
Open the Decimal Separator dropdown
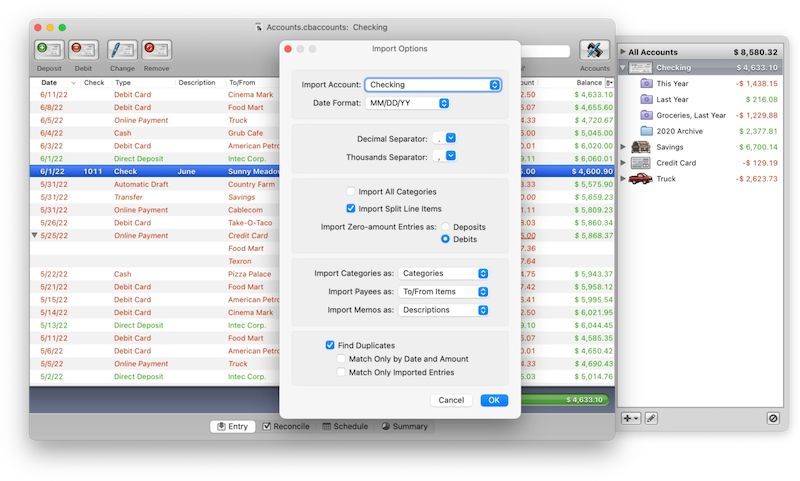pos(444,138)
